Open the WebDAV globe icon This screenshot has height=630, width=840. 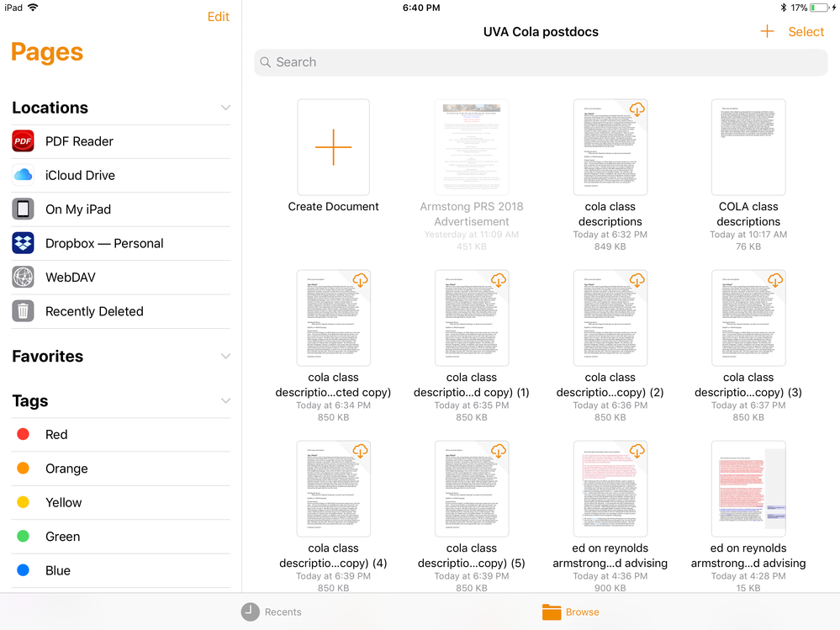point(23,278)
